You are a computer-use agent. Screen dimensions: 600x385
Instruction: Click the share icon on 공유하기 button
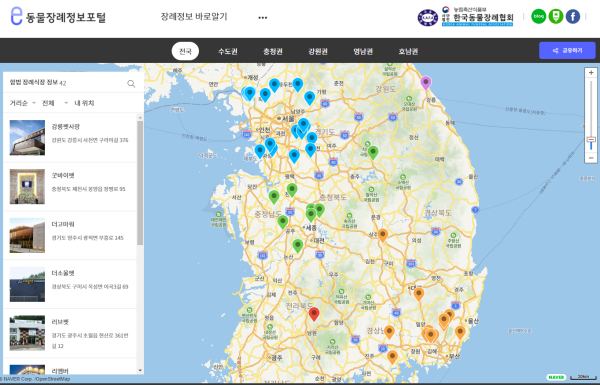556,51
